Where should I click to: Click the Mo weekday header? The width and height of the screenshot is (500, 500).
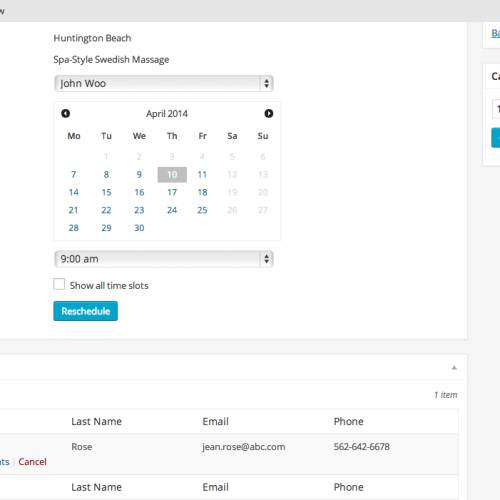[74, 136]
